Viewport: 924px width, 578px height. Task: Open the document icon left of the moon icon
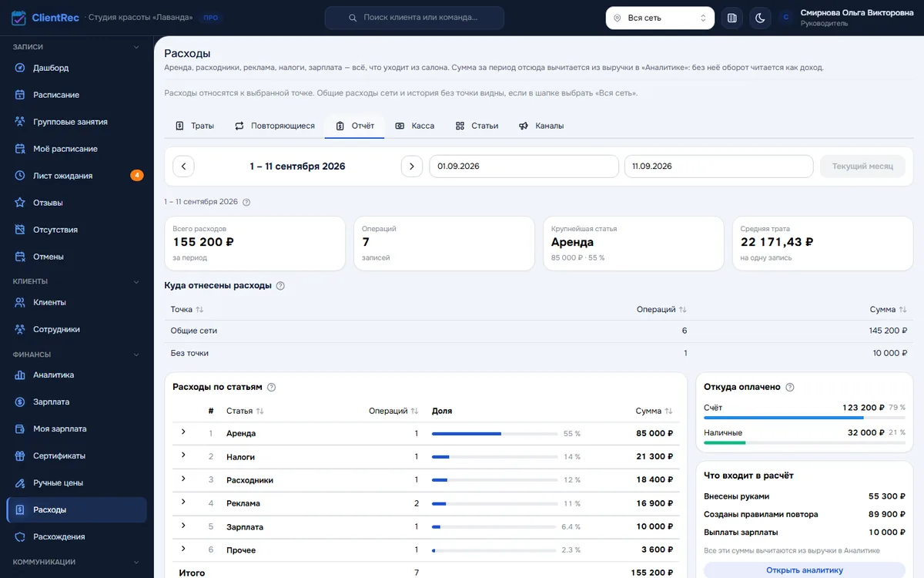tap(732, 18)
